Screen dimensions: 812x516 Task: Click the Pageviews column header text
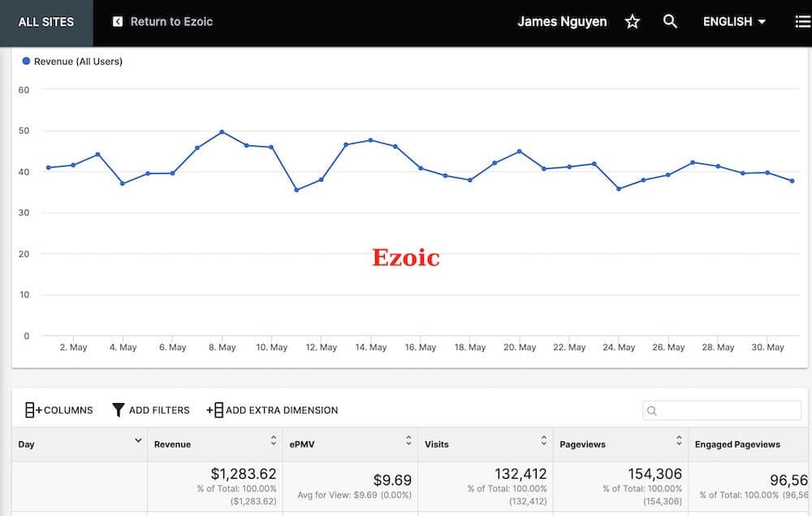click(x=582, y=444)
